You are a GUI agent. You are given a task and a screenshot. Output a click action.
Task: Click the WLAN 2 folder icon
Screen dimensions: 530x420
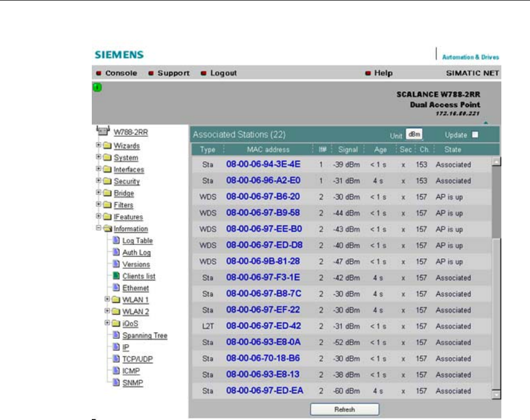coord(116,311)
